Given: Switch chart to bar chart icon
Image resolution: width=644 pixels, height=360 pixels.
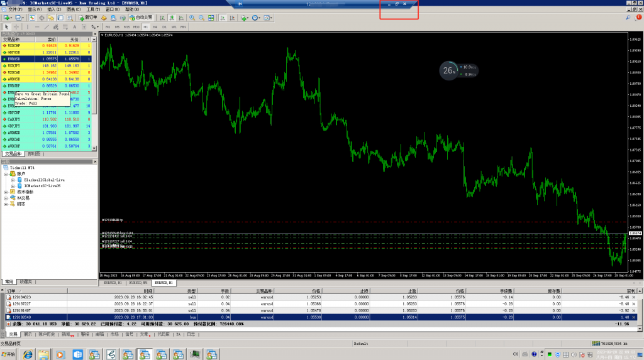Looking at the screenshot, I should click(162, 18).
